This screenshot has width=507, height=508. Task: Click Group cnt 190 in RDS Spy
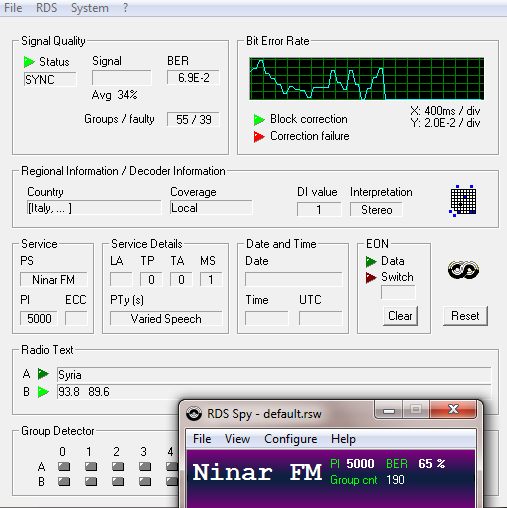tap(367, 480)
